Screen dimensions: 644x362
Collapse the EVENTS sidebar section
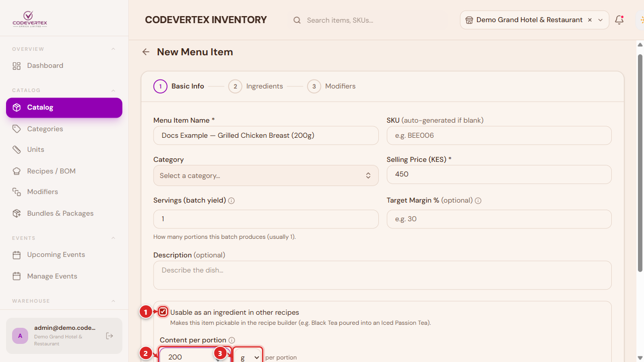tap(113, 238)
